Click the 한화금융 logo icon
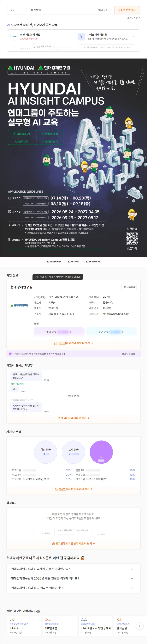Image resolution: width=147 pixels, height=644 pixels. click(119, 620)
